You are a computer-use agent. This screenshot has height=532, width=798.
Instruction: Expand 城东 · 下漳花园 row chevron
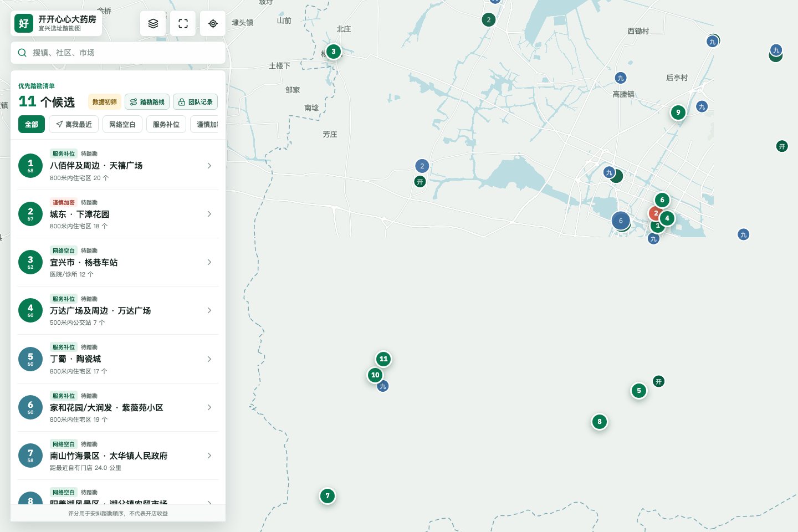(209, 214)
